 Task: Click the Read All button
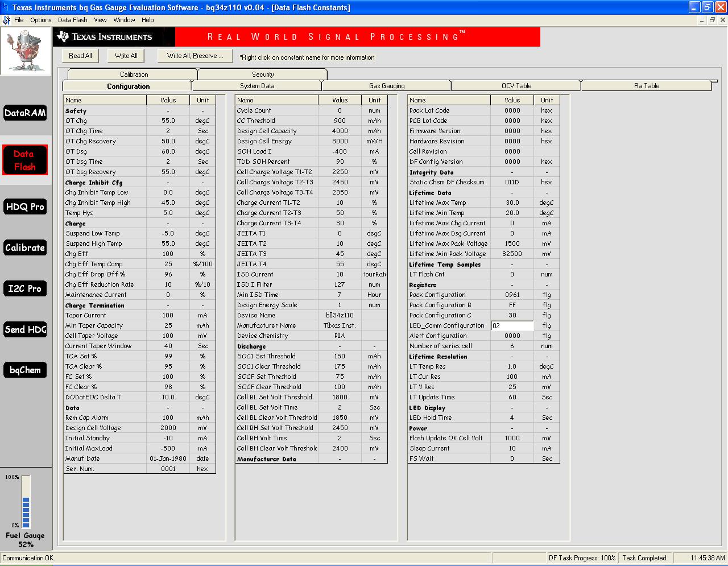(x=80, y=56)
